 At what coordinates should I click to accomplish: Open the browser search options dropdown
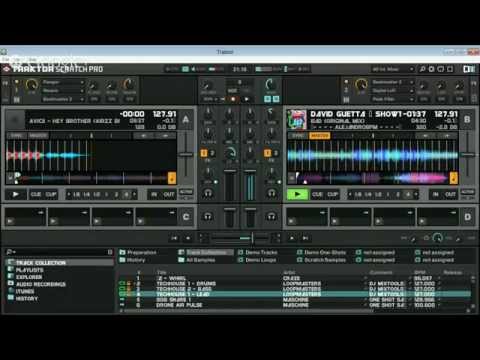(11, 252)
